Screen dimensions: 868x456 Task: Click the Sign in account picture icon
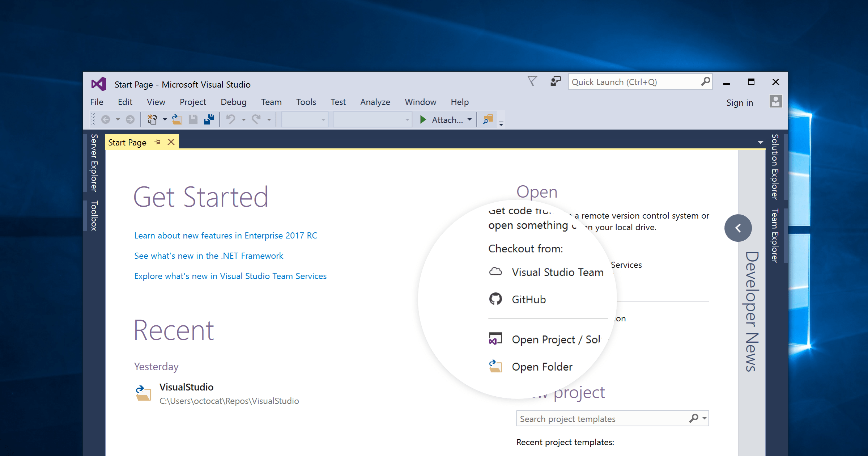click(775, 102)
